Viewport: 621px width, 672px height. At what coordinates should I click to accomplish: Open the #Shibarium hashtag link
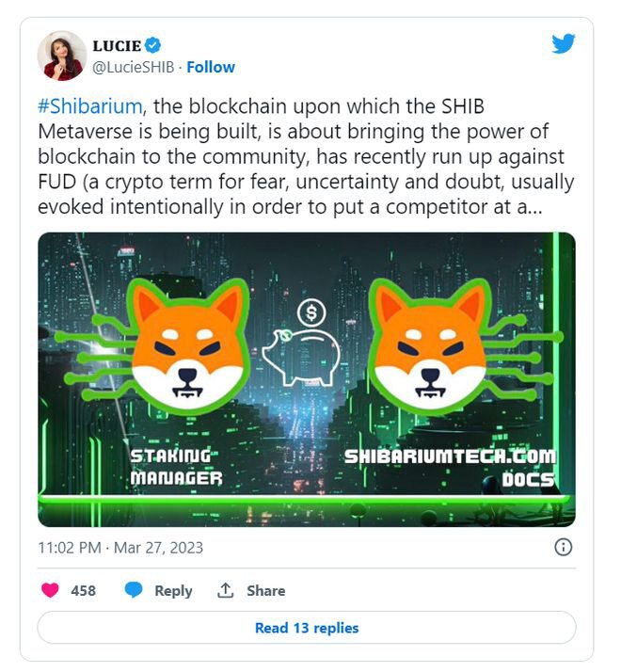click(x=90, y=106)
